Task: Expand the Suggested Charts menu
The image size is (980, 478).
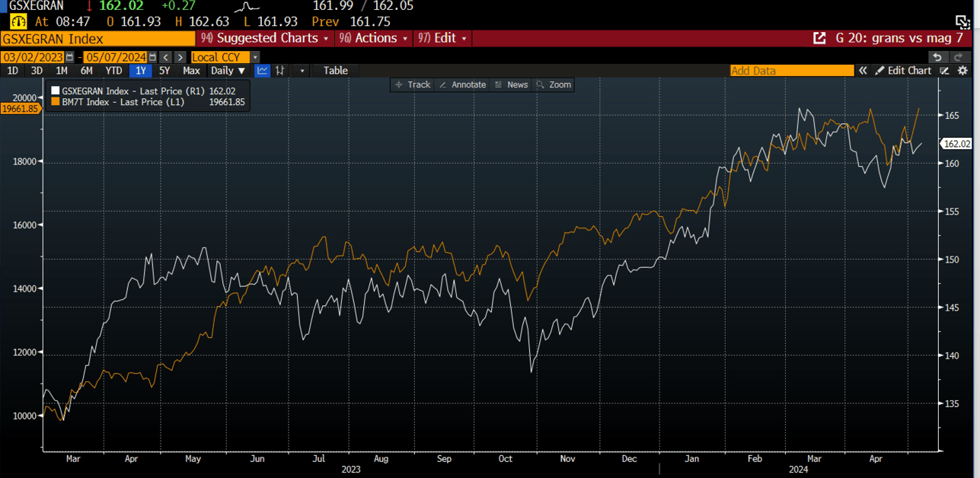Action: tap(264, 38)
